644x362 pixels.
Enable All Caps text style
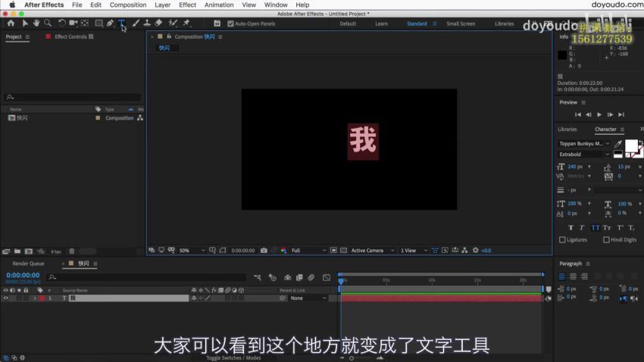595,228
